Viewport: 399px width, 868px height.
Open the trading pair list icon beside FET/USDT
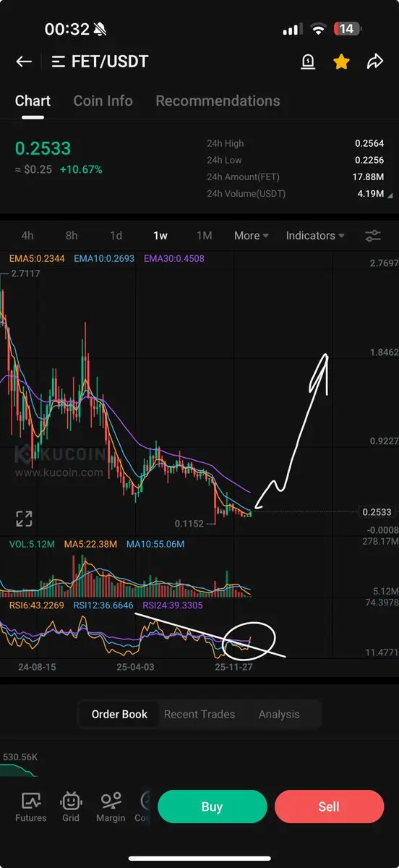click(59, 61)
